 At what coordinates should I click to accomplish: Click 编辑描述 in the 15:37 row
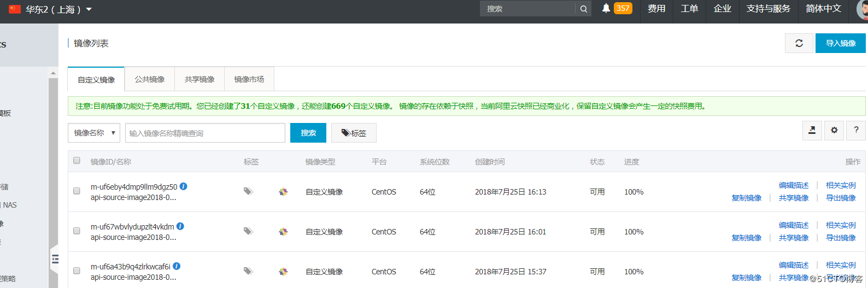(x=794, y=265)
